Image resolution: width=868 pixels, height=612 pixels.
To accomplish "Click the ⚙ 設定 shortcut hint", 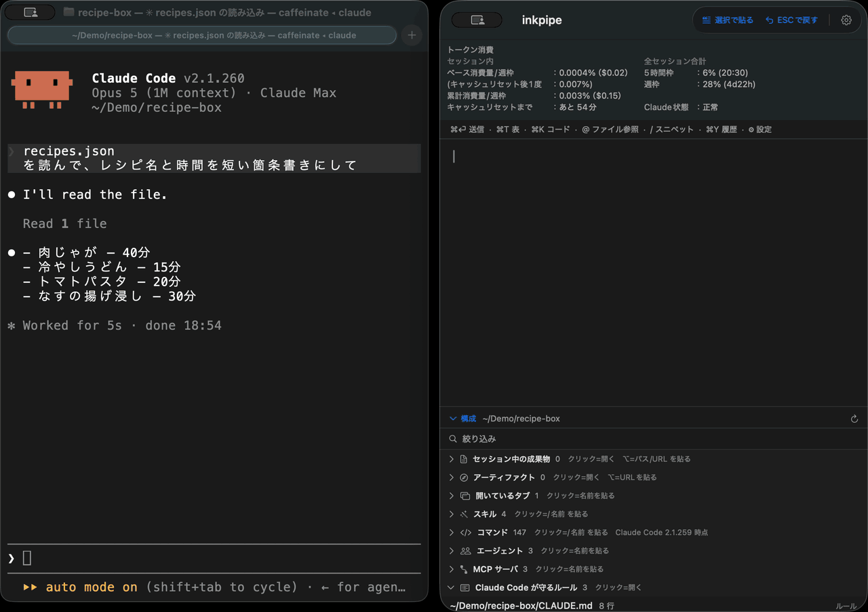I will click(759, 130).
